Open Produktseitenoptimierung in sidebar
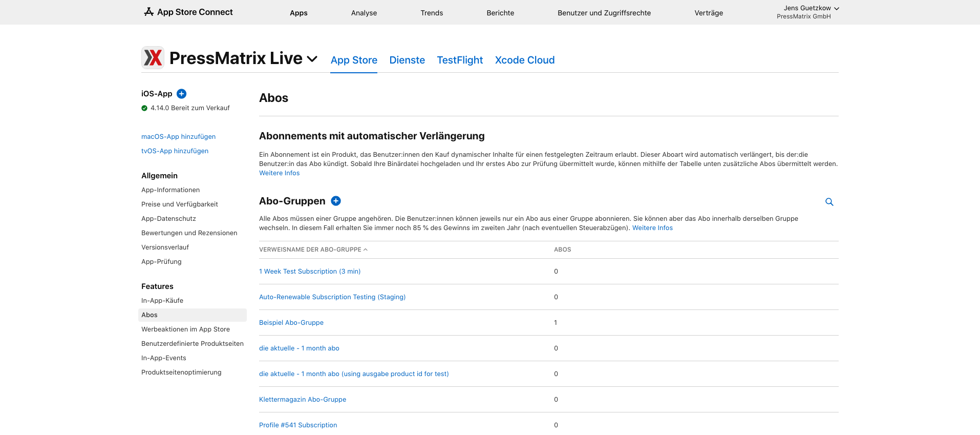This screenshot has width=980, height=435. click(x=181, y=372)
